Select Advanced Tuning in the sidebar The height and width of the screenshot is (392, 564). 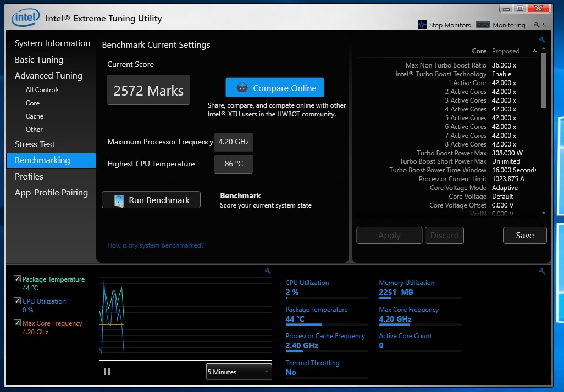[48, 75]
